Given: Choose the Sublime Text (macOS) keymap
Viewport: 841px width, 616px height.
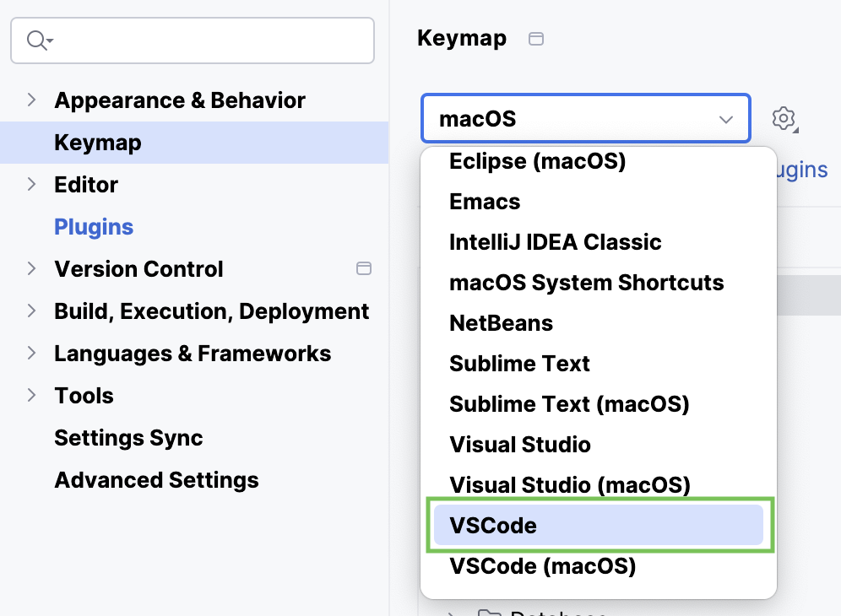Looking at the screenshot, I should pos(569,403).
